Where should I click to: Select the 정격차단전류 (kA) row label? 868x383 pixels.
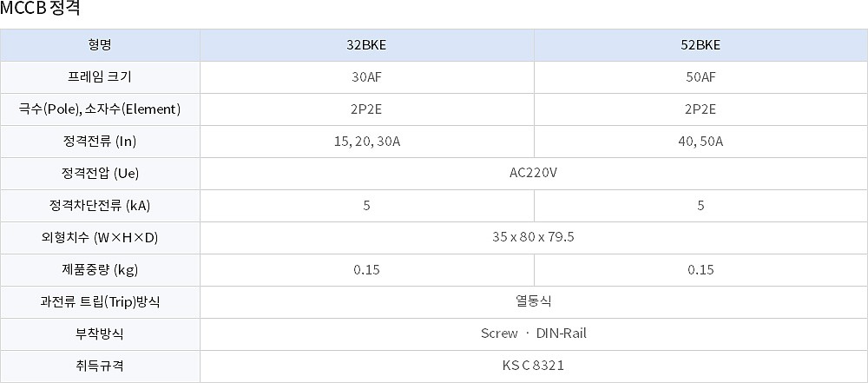coord(100,206)
